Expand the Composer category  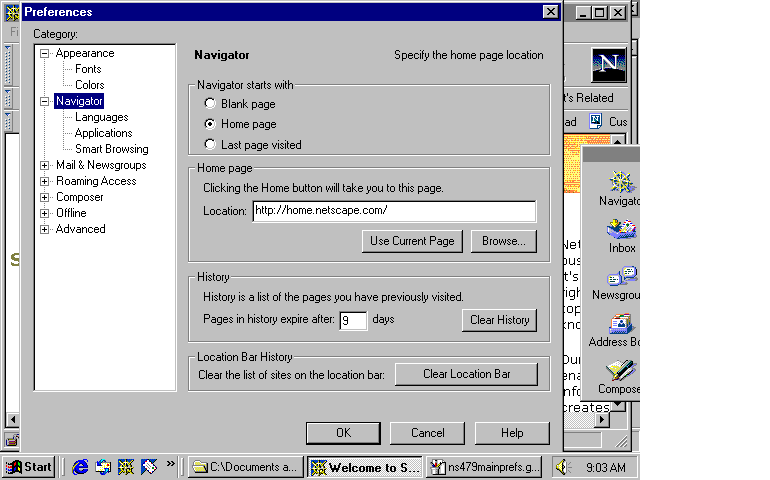pos(45,198)
